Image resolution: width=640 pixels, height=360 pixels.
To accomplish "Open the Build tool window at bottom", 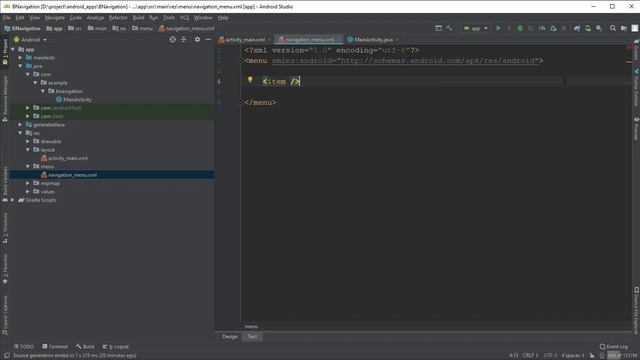I will pyautogui.click(x=85, y=347).
